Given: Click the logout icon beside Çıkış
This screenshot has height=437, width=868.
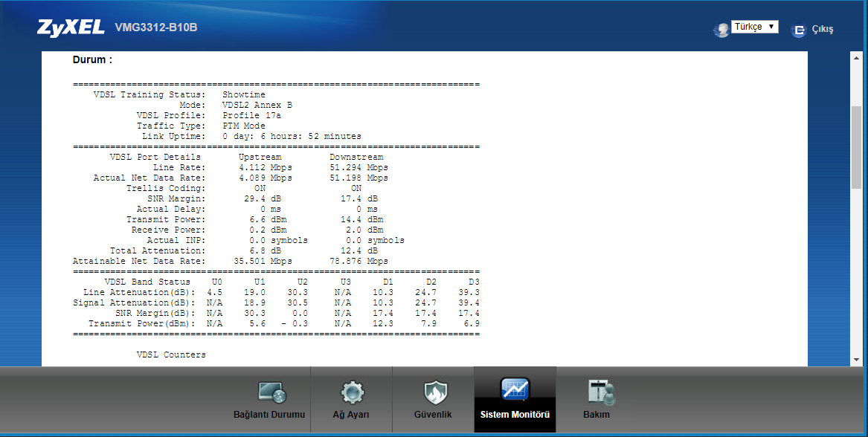Looking at the screenshot, I should point(799,30).
